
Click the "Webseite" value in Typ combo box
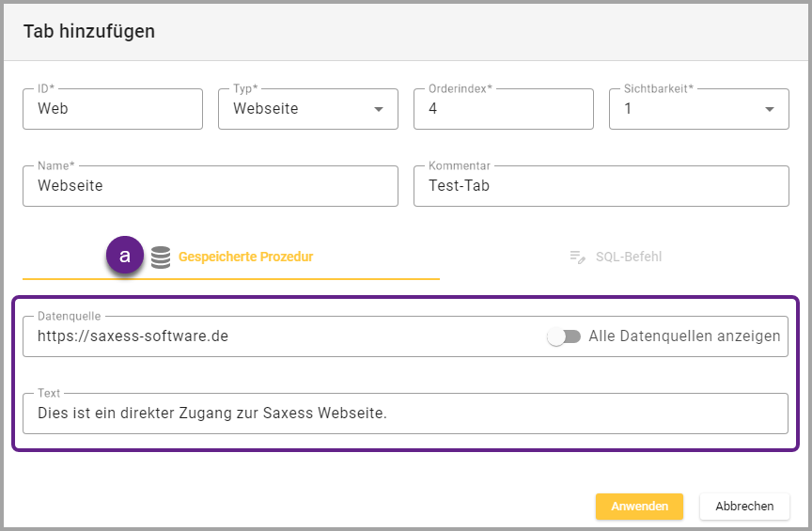pyautogui.click(x=266, y=109)
